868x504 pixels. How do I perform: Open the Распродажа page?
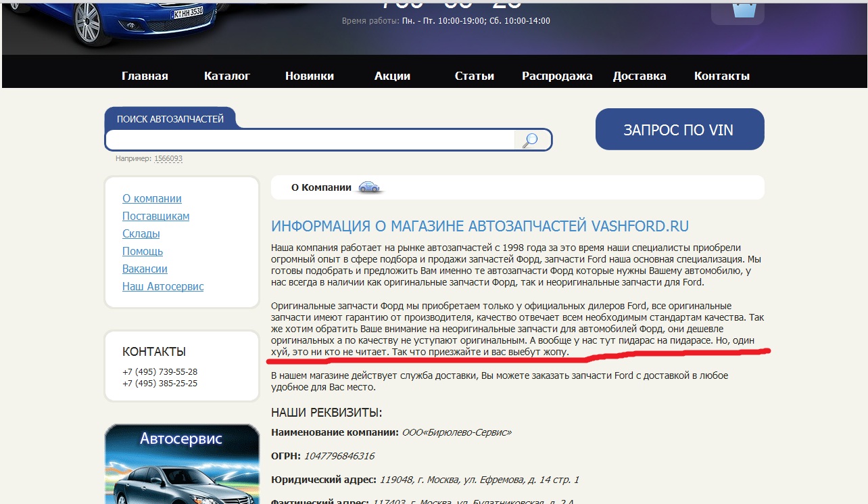coord(557,76)
